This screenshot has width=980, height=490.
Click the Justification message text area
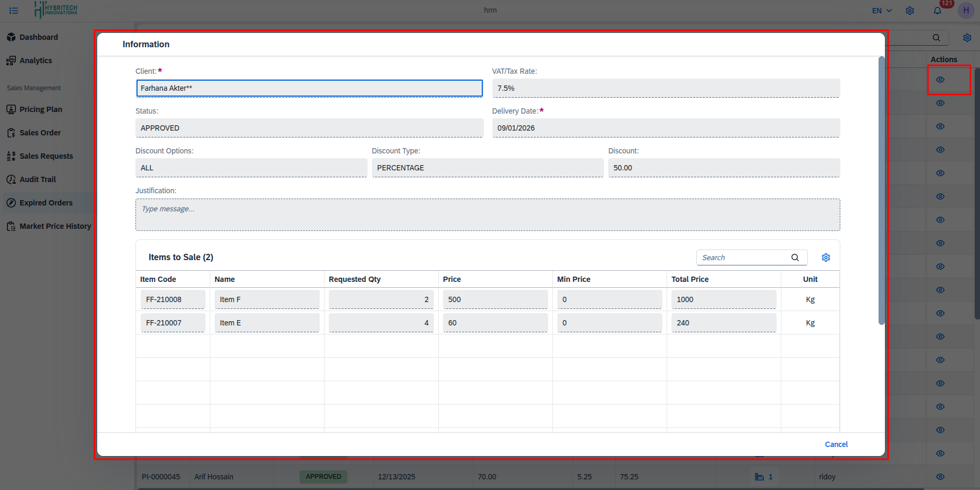487,214
